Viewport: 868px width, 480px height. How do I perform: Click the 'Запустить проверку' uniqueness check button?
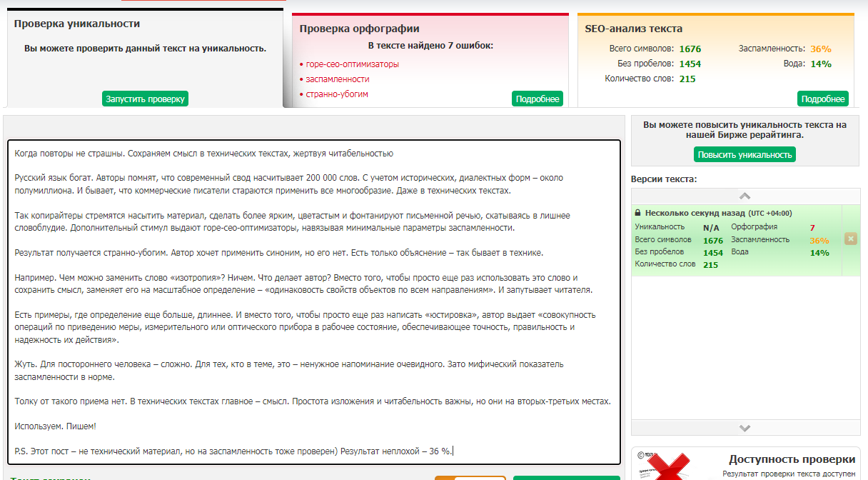coord(145,99)
